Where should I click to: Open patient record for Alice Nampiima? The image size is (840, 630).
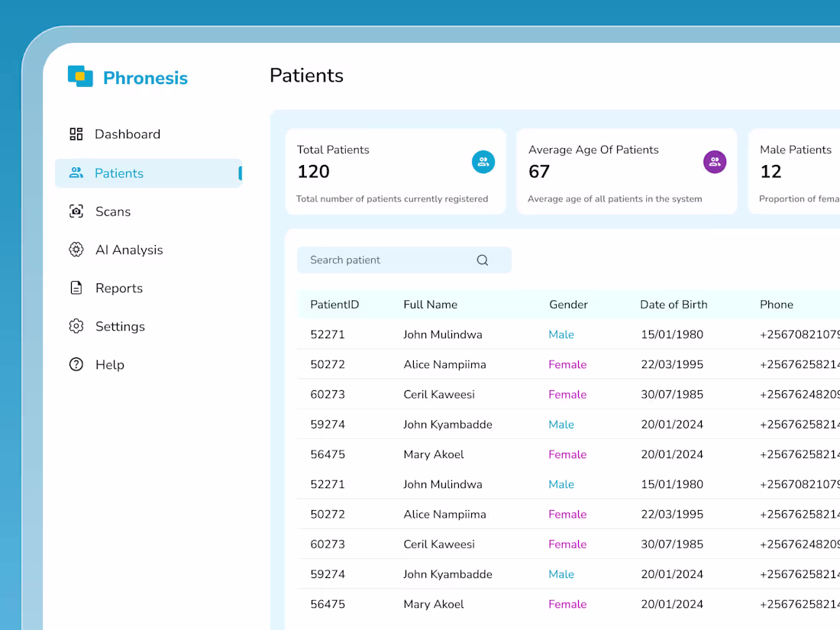click(445, 364)
